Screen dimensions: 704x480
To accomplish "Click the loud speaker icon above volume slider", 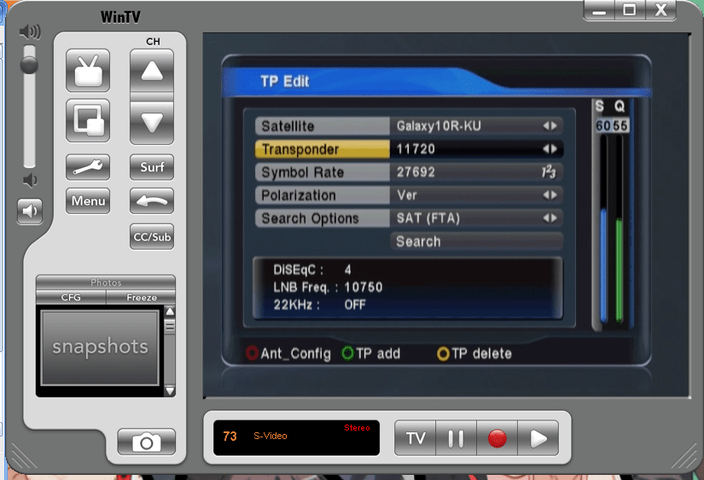I will 30,32.
